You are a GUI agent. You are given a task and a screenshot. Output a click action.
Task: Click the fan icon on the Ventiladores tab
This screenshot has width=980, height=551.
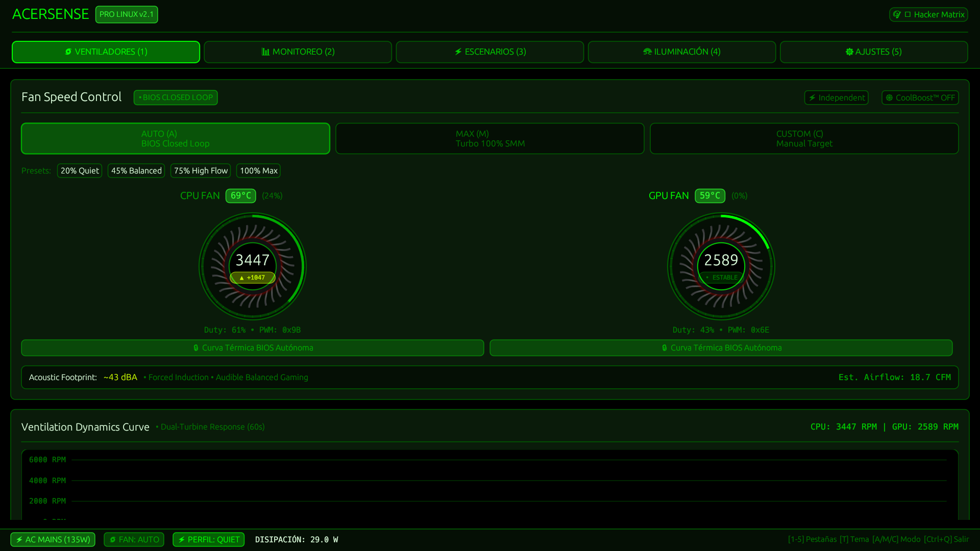click(x=68, y=52)
